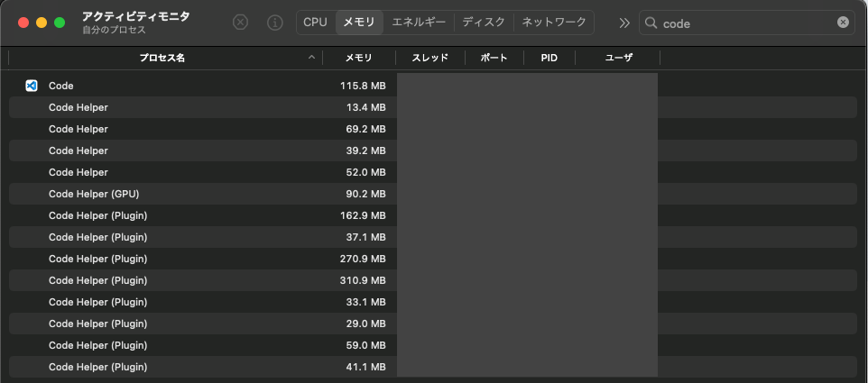This screenshot has height=383, width=868.
Task: Sort by PID column header
Action: 549,58
